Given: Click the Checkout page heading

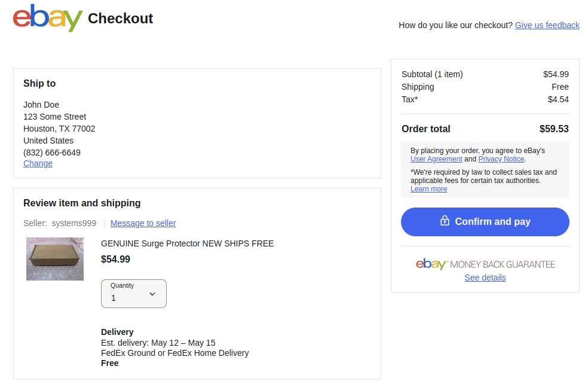Looking at the screenshot, I should coord(120,19).
